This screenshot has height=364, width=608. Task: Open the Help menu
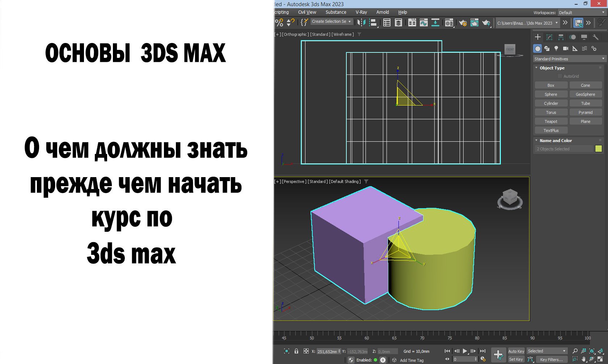click(402, 12)
